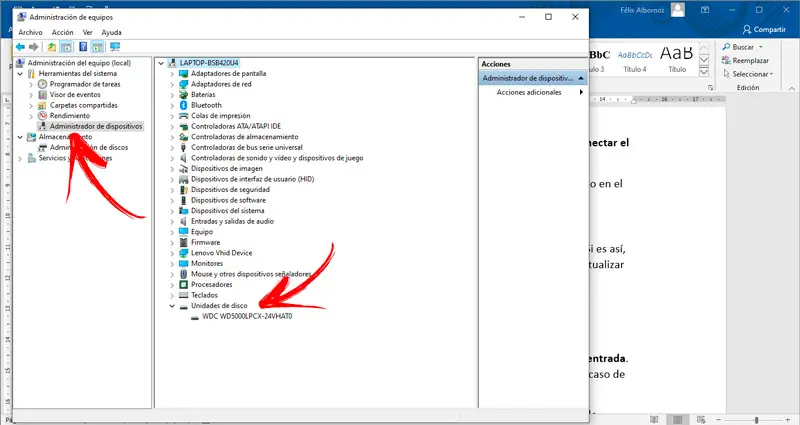
Task: Select Controladoras de sonido y vídeo entry
Action: [277, 158]
